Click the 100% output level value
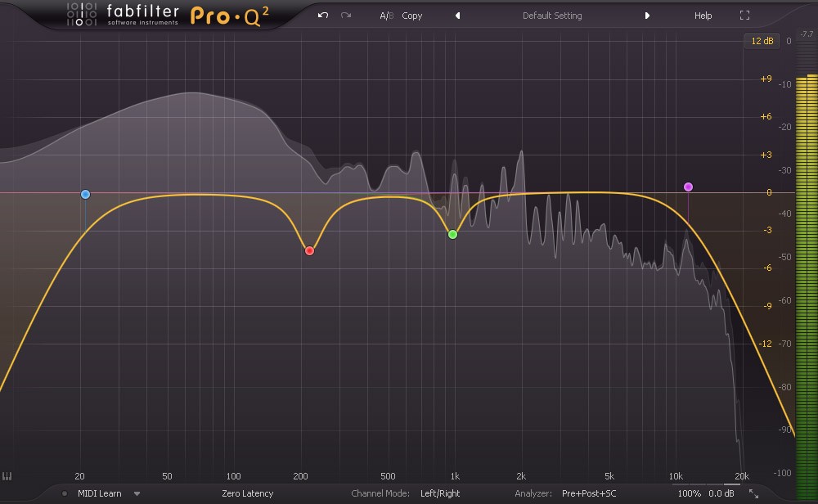Screen dimensions: 818x504 689,493
